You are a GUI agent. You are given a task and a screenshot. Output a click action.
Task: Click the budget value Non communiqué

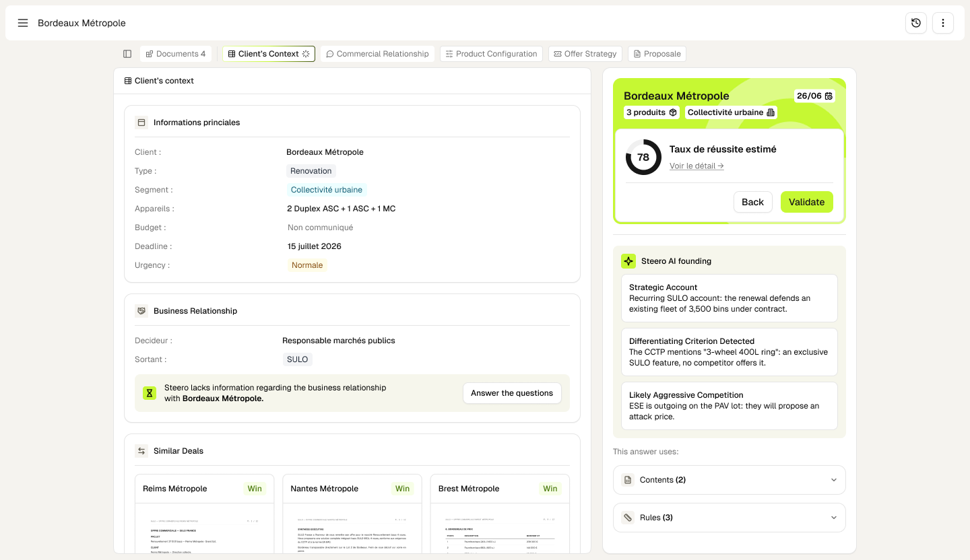(321, 228)
